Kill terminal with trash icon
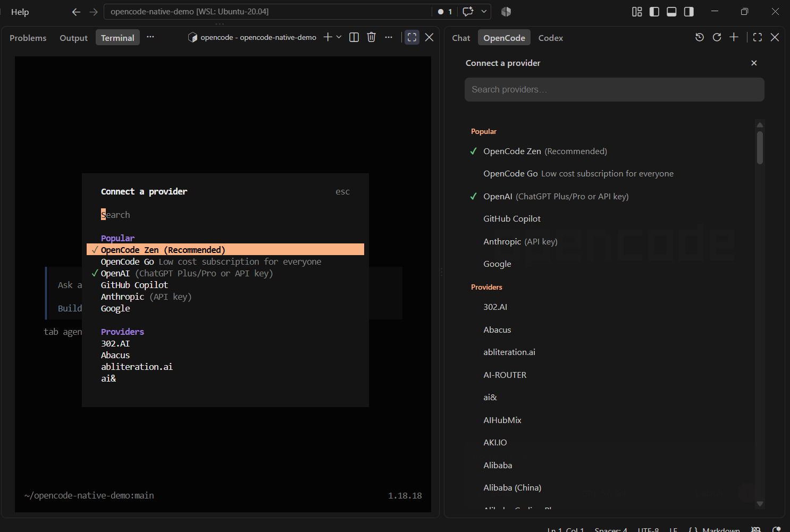The image size is (790, 532). 372,37
